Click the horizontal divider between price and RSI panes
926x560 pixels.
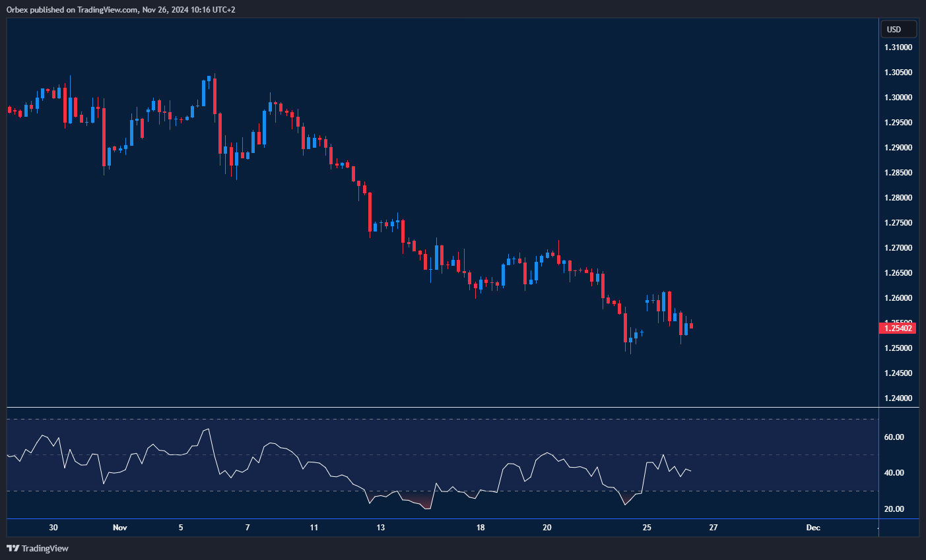[442, 408]
